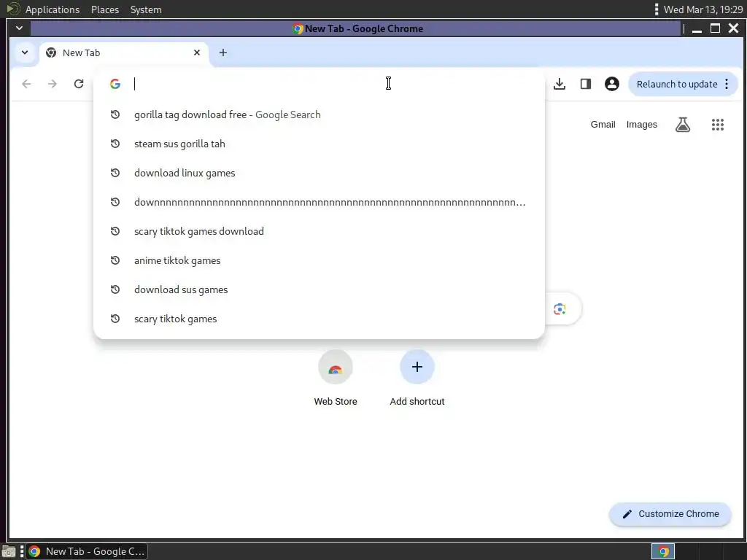Click New Tab - Google Chrome taskbar button
This screenshot has width=747, height=560.
[x=87, y=551]
